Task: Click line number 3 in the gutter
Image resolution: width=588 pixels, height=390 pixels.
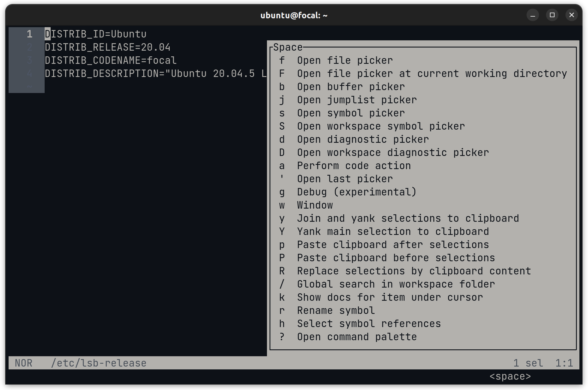Action: [x=29, y=60]
